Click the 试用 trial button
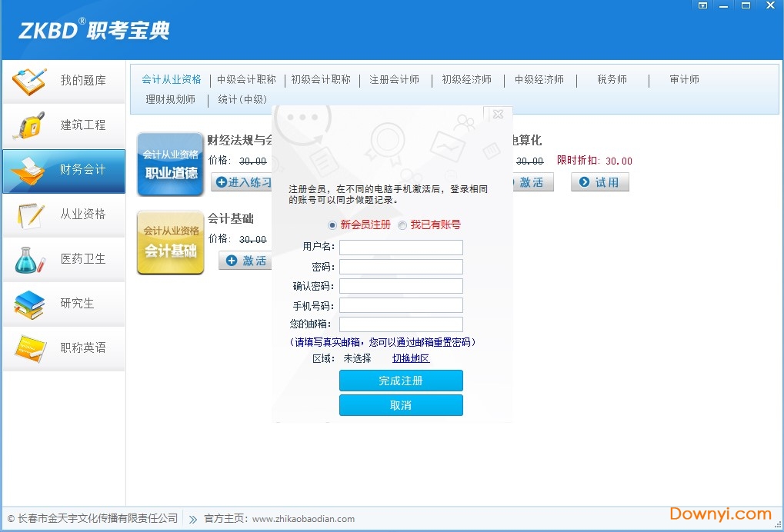The image size is (784, 532). tap(599, 182)
